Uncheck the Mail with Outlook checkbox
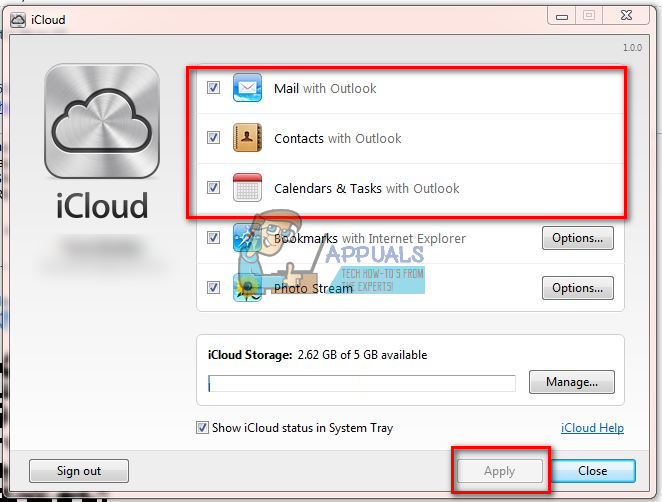 (x=213, y=88)
